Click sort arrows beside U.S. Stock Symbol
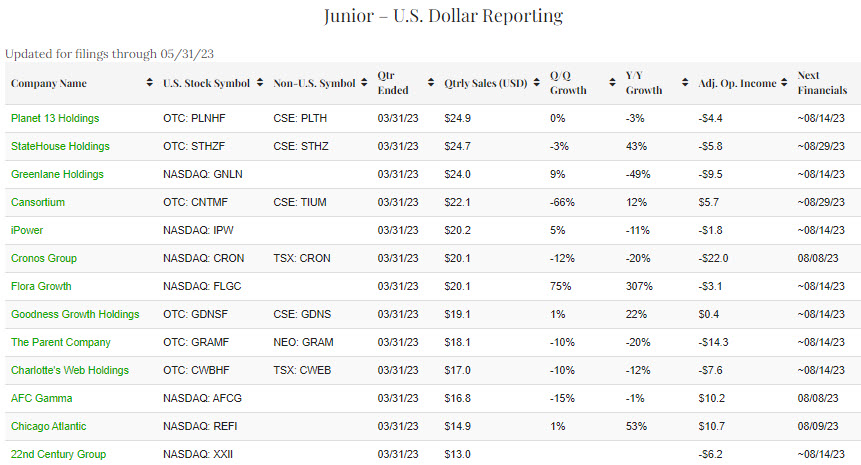Image resolution: width=861 pixels, height=465 pixels. (x=260, y=83)
